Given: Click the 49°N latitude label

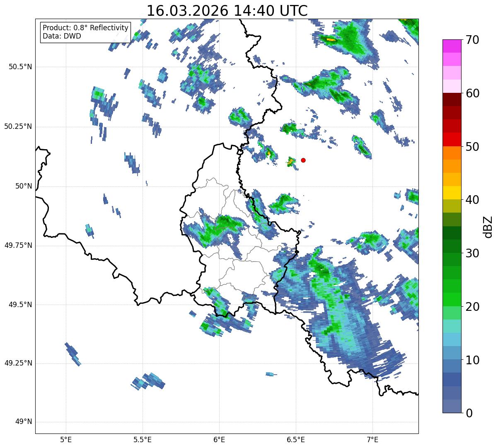Looking at the screenshot, I should pos(24,422).
